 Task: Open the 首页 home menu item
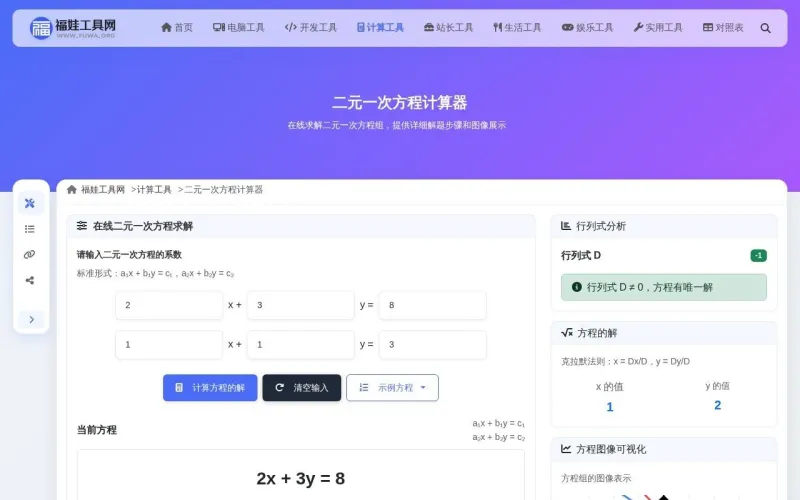coord(177,28)
